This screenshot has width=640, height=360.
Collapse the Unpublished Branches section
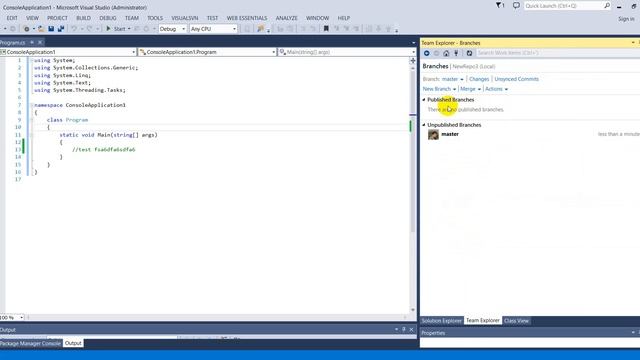click(x=424, y=125)
